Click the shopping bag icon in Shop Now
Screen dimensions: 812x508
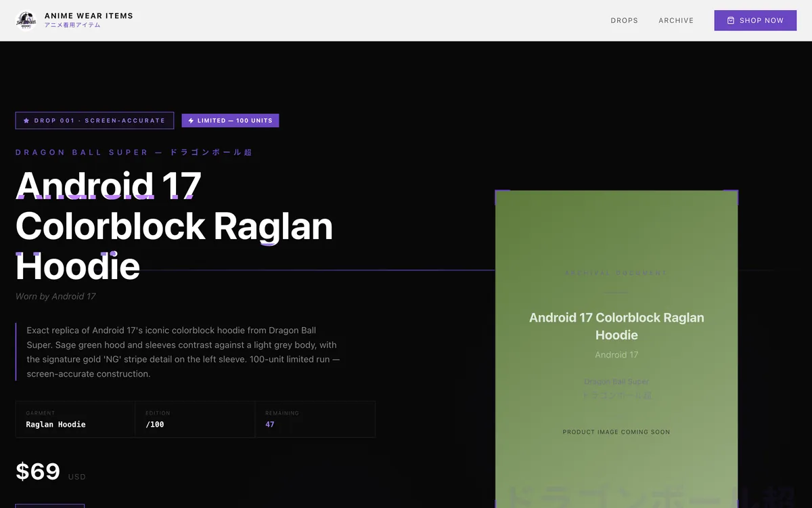731,20
